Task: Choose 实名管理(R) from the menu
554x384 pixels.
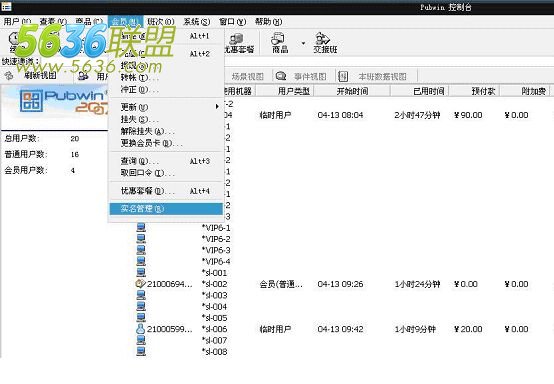Action: click(166, 209)
